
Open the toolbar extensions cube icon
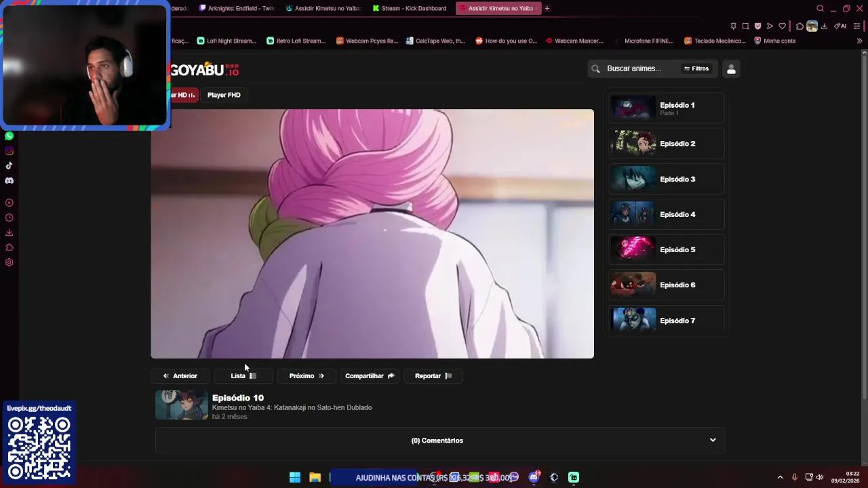[800, 26]
